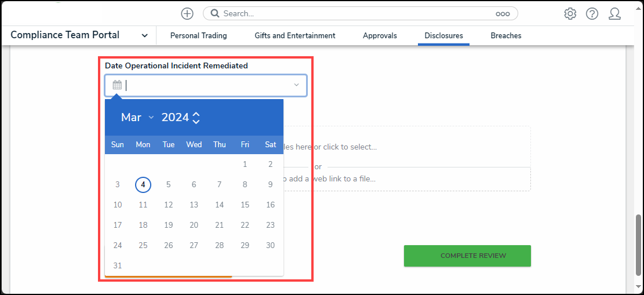
Task: Expand the Compliance Team Portal dropdown
Action: coord(144,36)
